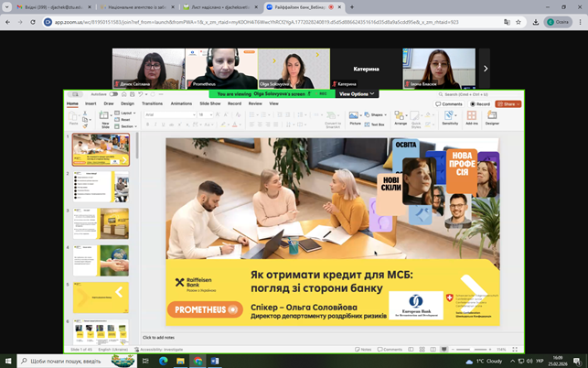Toggle the AutoSave switch
Screen dimensions: 588x368
(115, 94)
